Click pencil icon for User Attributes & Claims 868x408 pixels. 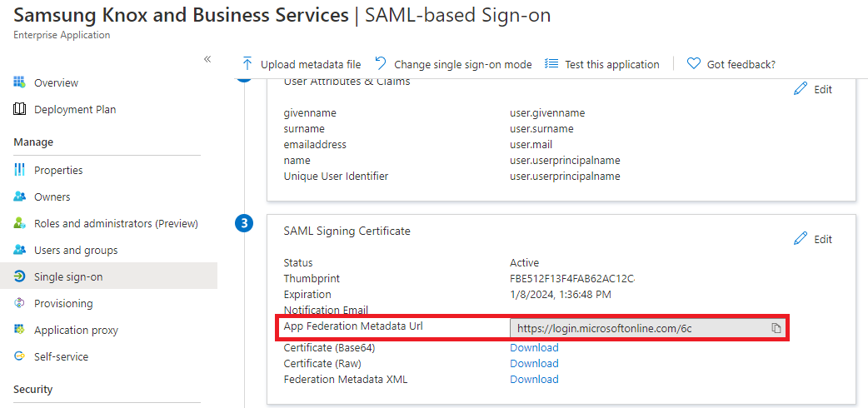800,89
